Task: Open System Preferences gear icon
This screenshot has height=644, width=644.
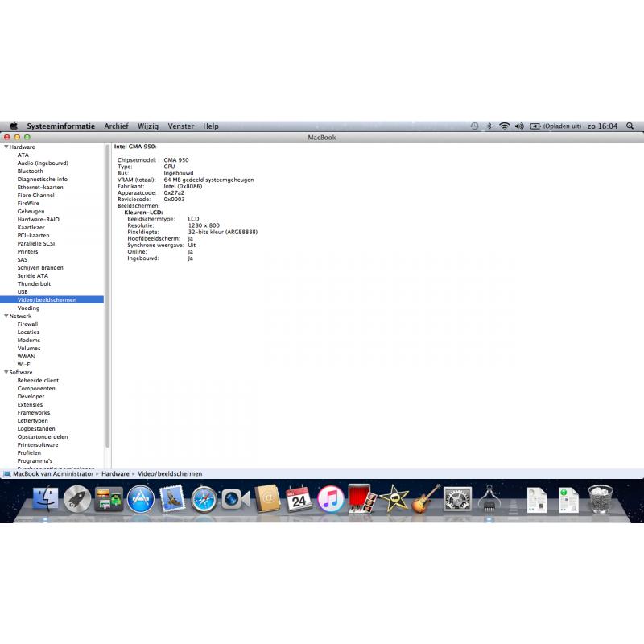Action: (x=457, y=498)
